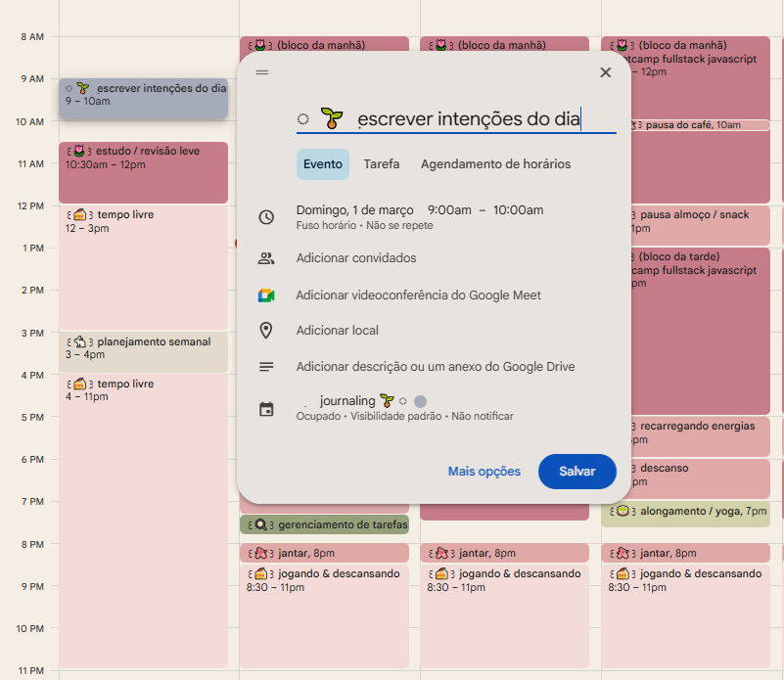Viewport: 784px width, 680px height.
Task: Open the Ocupado availability option
Action: coord(318,417)
